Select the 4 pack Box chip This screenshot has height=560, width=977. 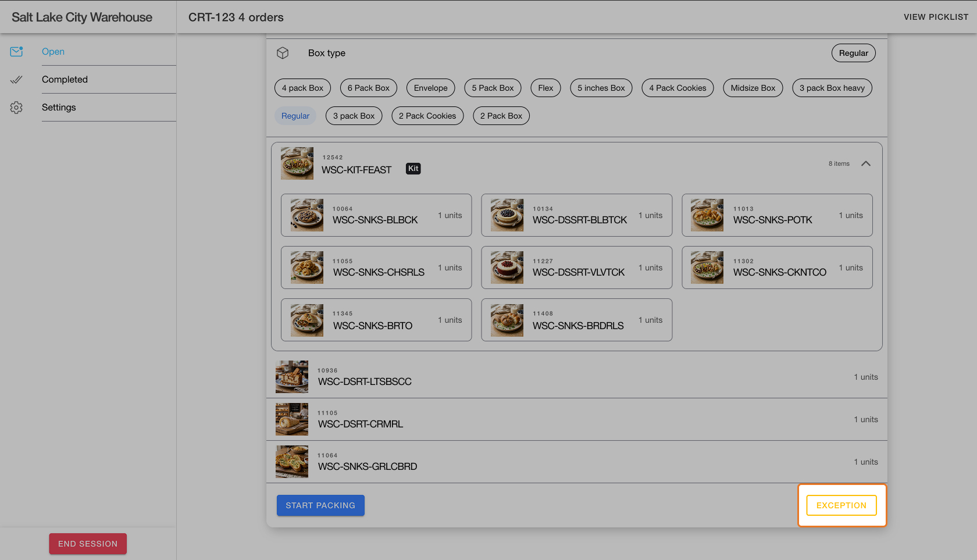pyautogui.click(x=302, y=88)
